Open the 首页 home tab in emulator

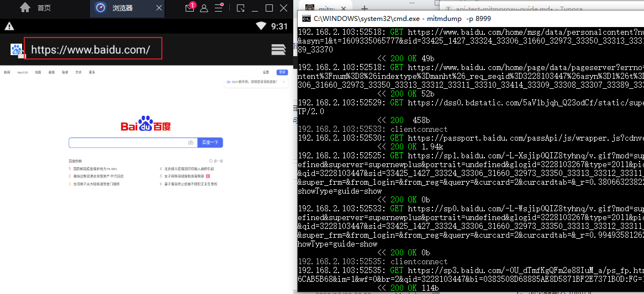pos(35,8)
